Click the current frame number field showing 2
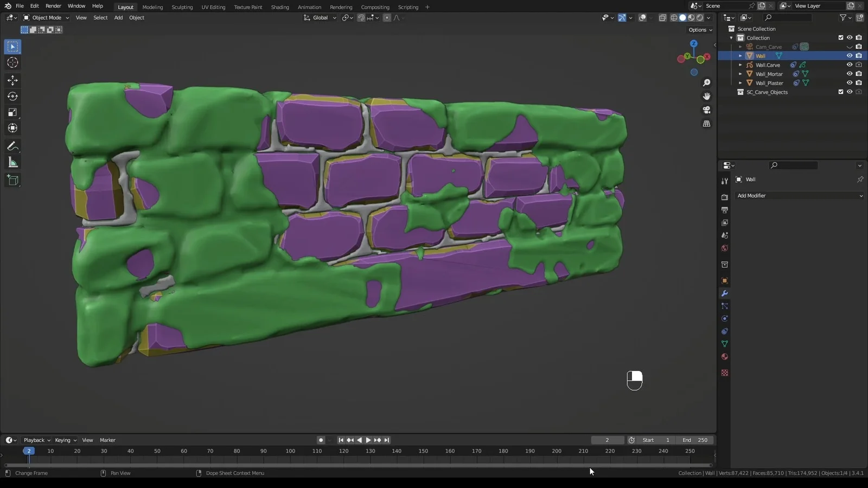This screenshot has height=488, width=868. 607,440
